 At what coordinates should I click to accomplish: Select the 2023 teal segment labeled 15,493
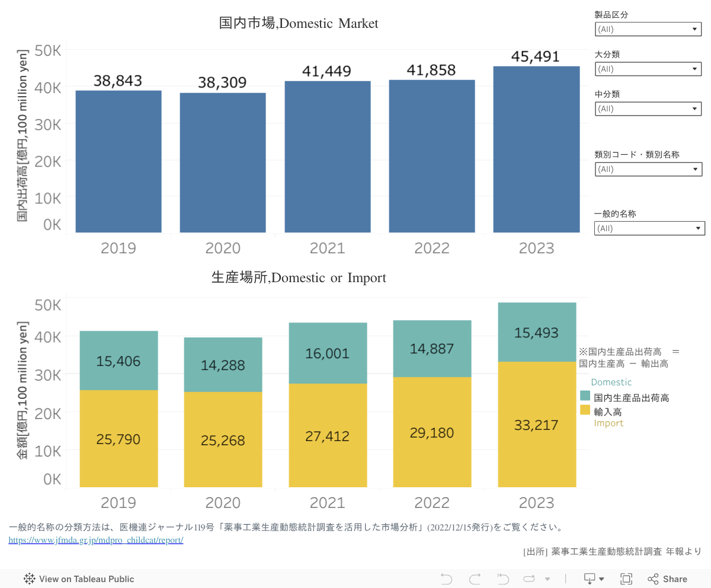coord(537,333)
